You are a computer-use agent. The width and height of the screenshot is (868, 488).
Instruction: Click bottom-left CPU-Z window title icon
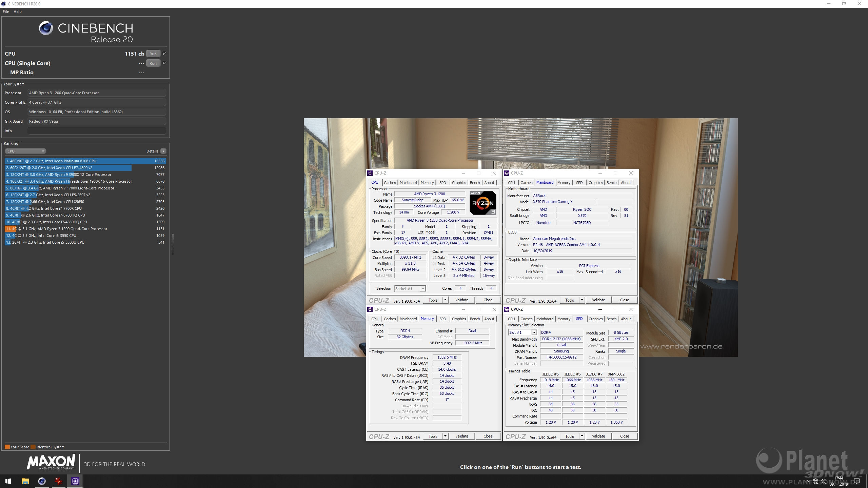(370, 309)
